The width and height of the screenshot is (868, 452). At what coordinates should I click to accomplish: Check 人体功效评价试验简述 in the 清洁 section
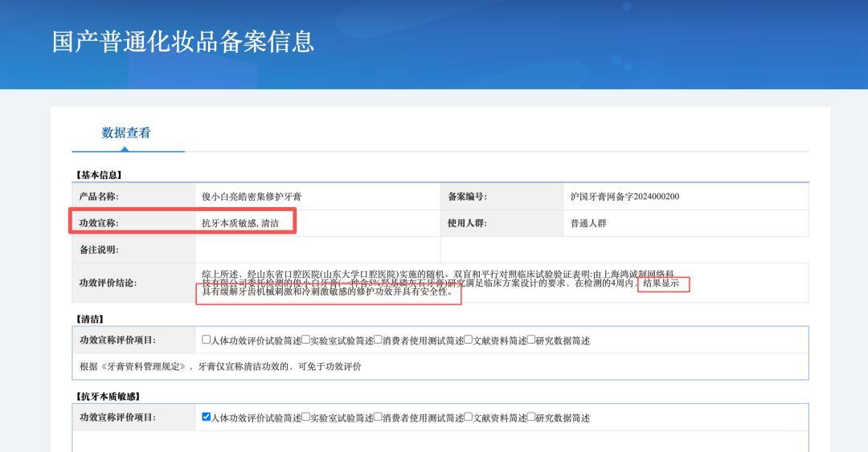pyautogui.click(x=207, y=340)
